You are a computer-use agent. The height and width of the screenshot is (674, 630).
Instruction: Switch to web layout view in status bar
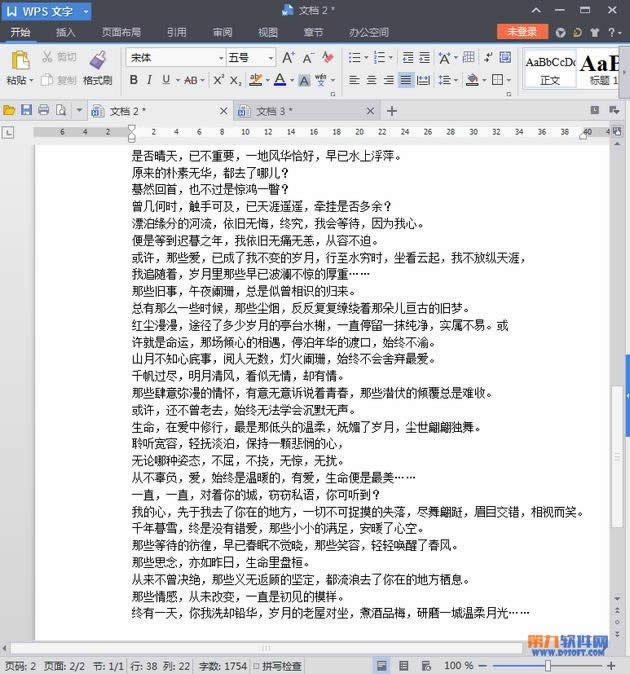[426, 666]
